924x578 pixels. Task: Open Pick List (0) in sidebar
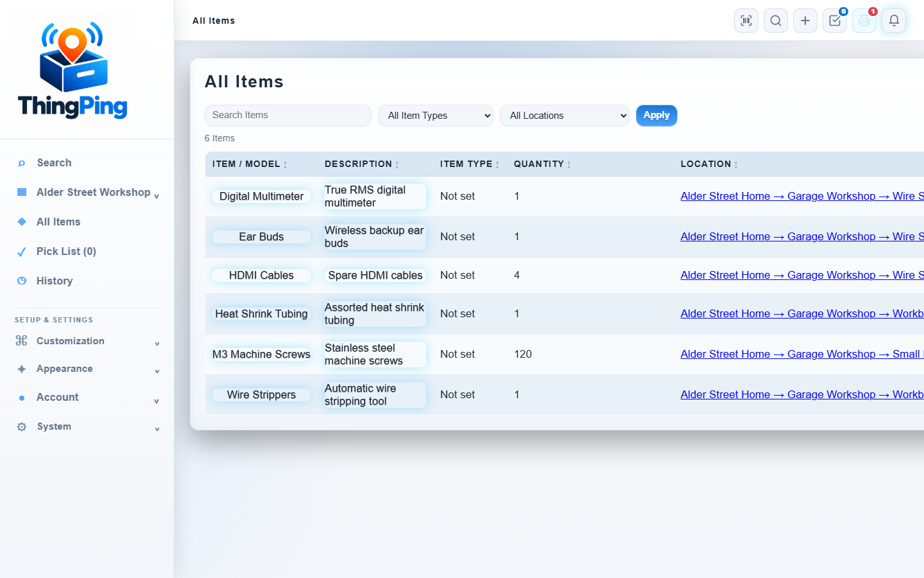click(x=66, y=251)
